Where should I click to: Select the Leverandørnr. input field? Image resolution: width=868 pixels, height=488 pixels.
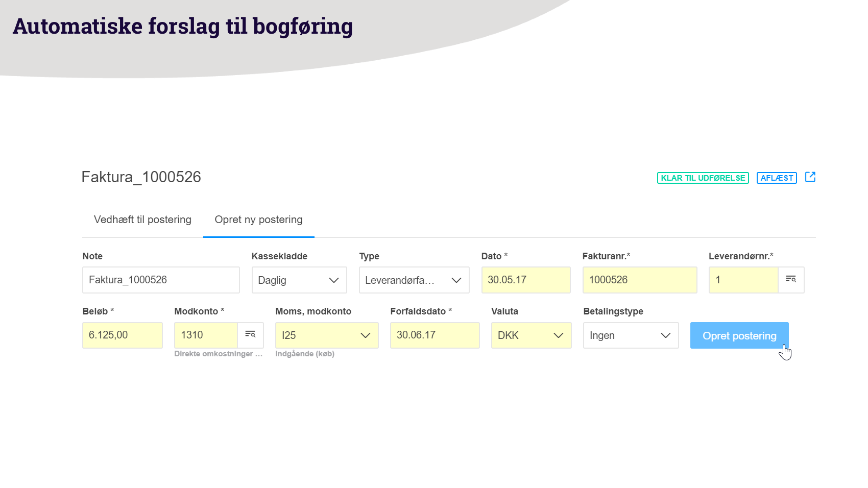(743, 280)
